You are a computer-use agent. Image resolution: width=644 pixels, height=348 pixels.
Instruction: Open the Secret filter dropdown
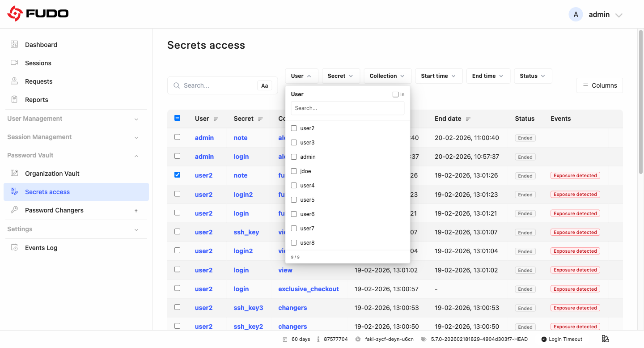pyautogui.click(x=341, y=76)
